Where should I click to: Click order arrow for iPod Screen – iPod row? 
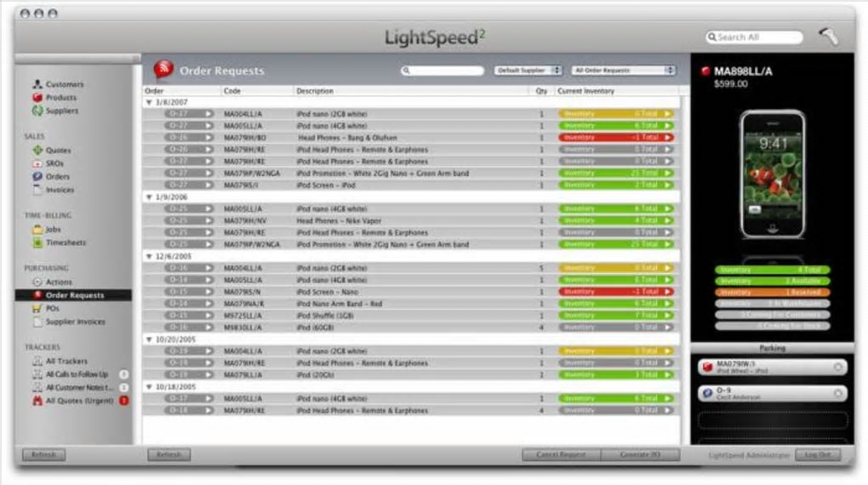click(208, 185)
